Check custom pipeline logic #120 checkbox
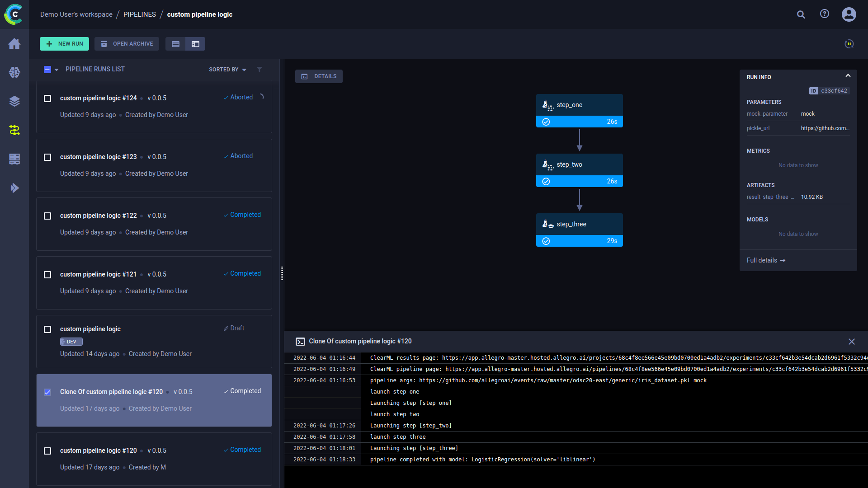The width and height of the screenshot is (868, 488). (x=47, y=451)
